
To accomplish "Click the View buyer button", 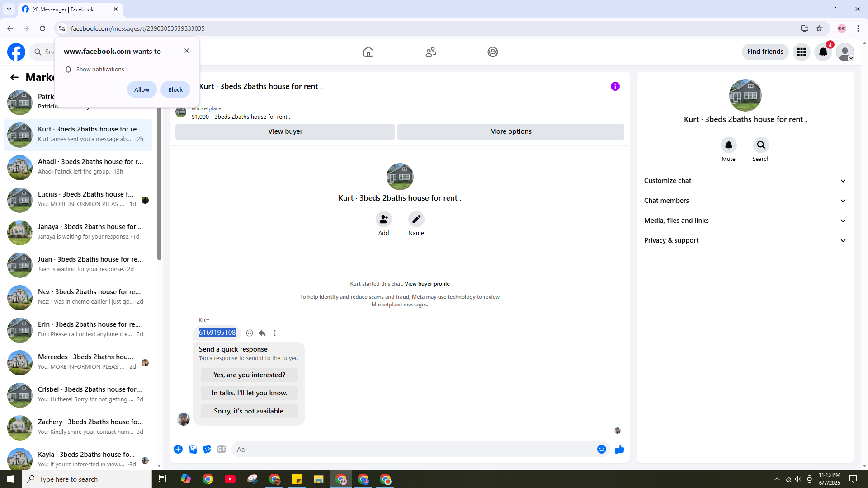I will [285, 131].
